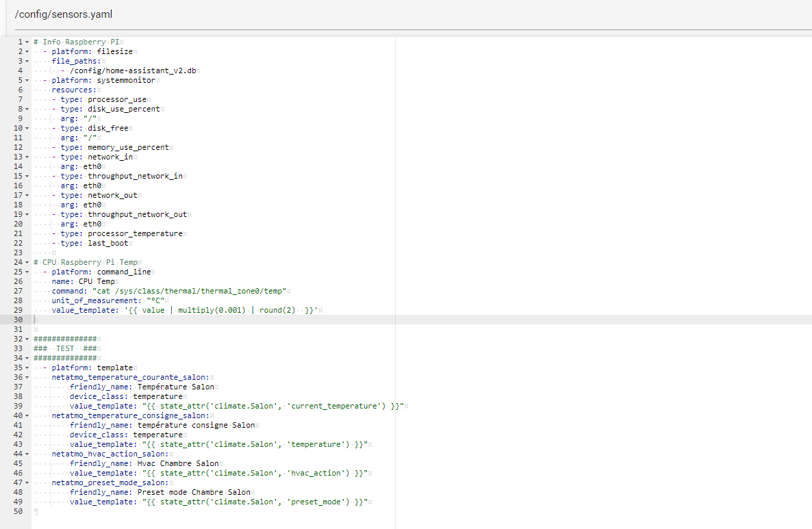812x529 pixels.
Task: Collapse the file_paths fold on line 3
Action: [27, 61]
